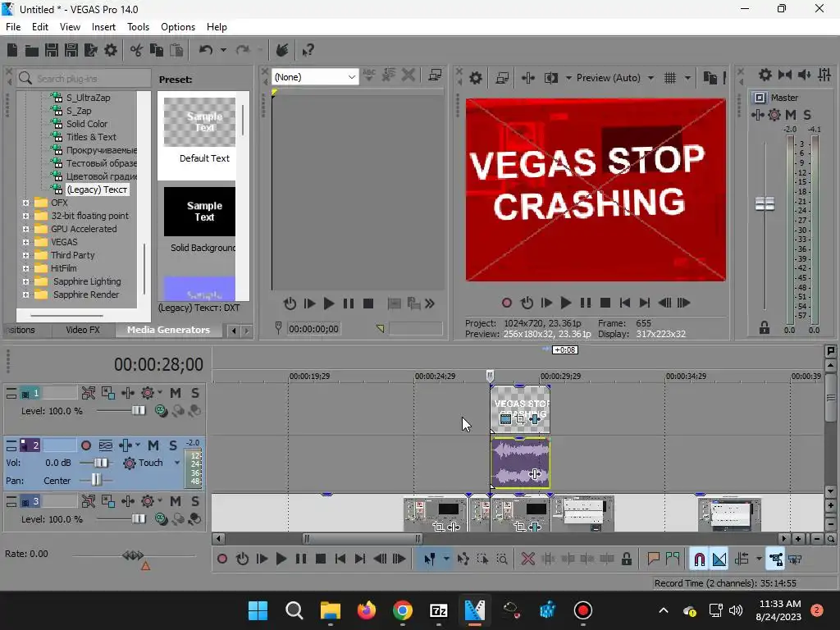Mute audio track 2
840x630 pixels.
point(153,445)
